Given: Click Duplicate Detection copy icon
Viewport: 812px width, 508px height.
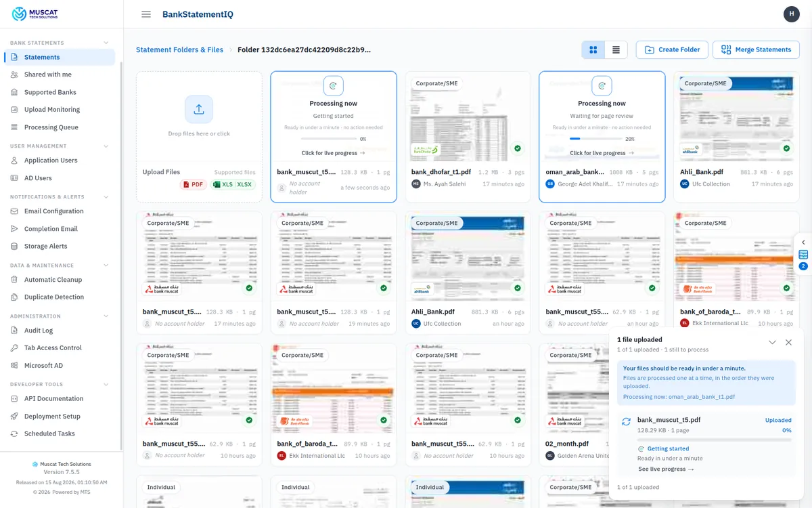Looking at the screenshot, I should pos(14,297).
